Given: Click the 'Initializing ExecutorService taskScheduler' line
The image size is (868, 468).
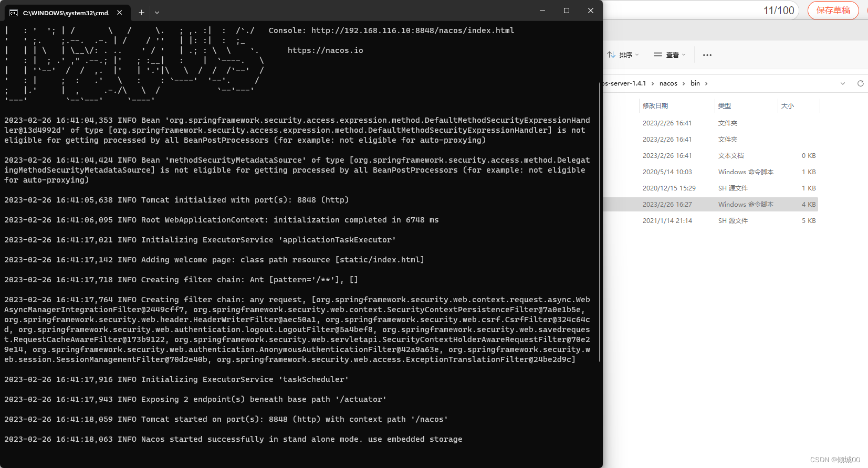Looking at the screenshot, I should pos(176,379).
